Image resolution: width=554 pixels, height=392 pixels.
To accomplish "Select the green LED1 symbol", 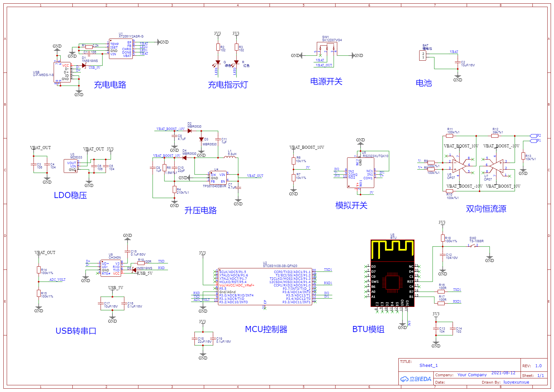I will (218, 62).
